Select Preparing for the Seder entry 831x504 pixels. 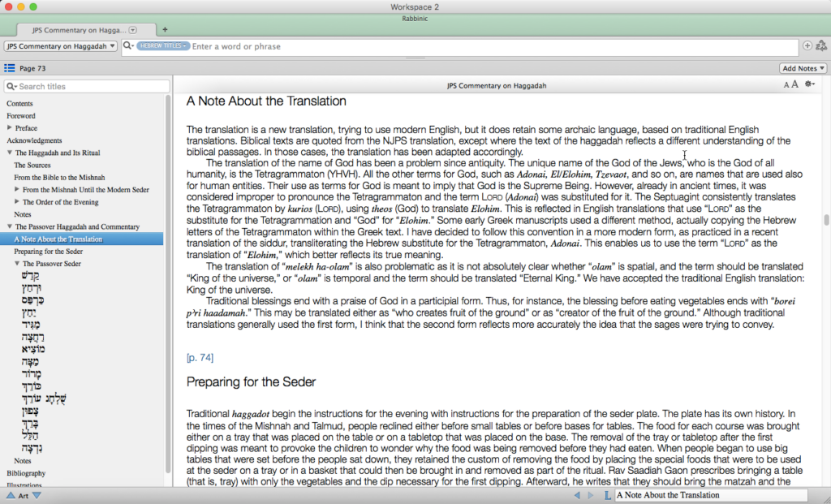coord(48,252)
